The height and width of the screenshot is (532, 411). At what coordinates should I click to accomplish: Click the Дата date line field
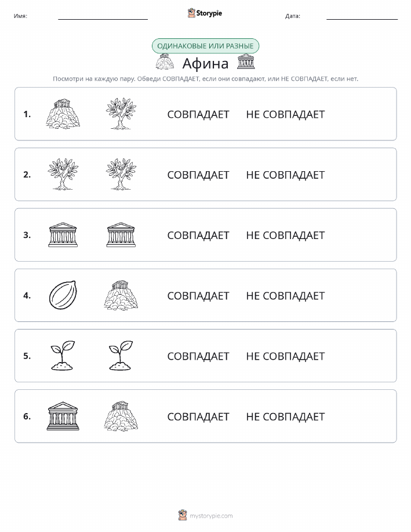(362, 16)
